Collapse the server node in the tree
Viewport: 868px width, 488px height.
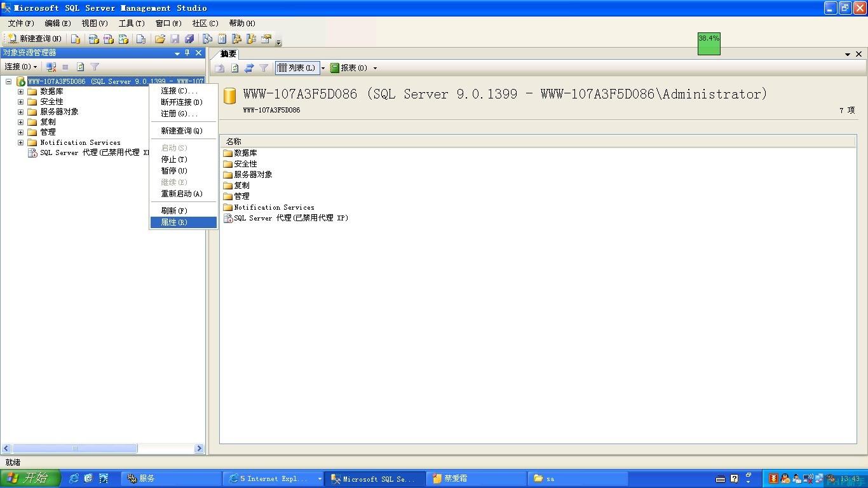tap(8, 81)
